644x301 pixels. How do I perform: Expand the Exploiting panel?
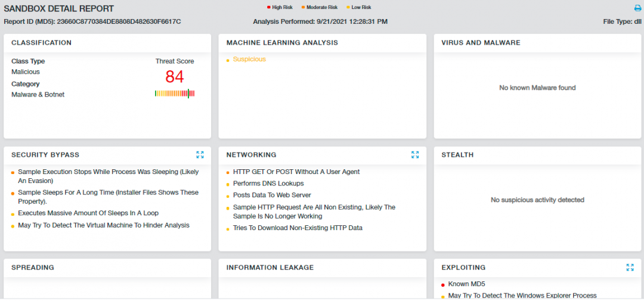tap(630, 268)
